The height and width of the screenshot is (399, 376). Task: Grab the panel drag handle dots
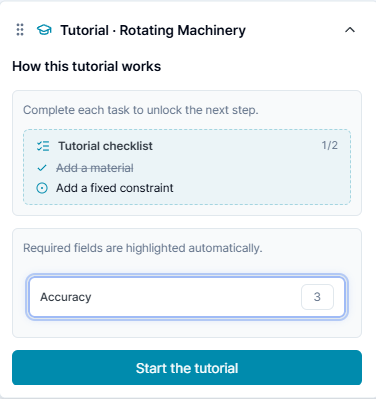point(20,30)
